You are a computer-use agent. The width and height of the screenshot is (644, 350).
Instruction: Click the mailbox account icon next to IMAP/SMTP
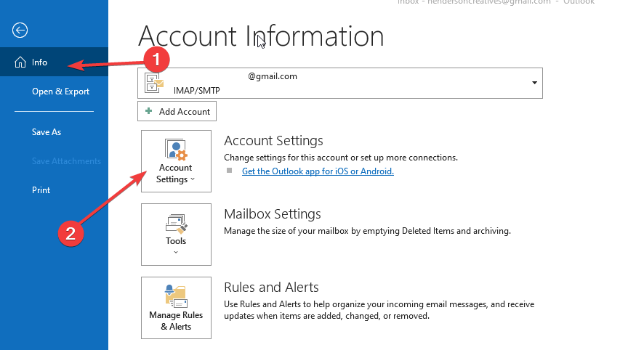click(154, 84)
